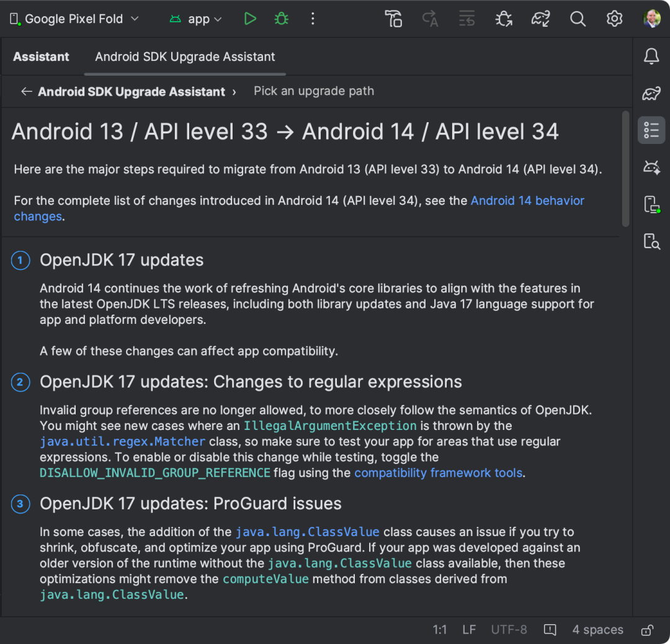
Task: Attach Debugger to Android Process icon
Action: click(504, 19)
